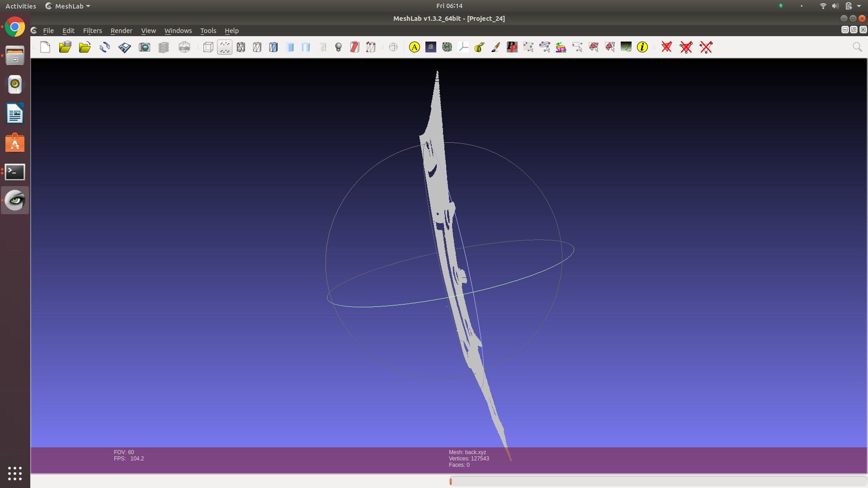Activate the Measuring tool
868x488 pixels.
[479, 47]
